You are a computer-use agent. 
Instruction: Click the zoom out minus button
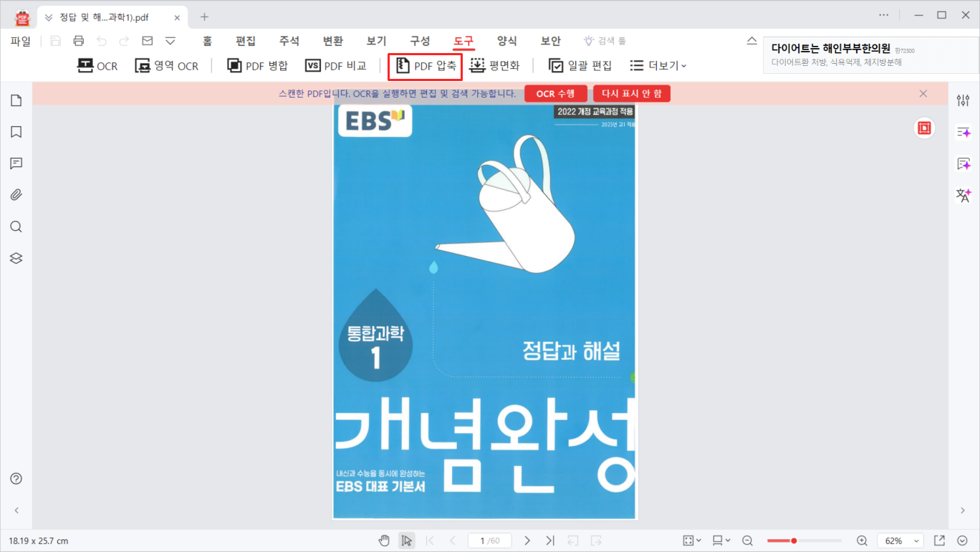coord(747,541)
